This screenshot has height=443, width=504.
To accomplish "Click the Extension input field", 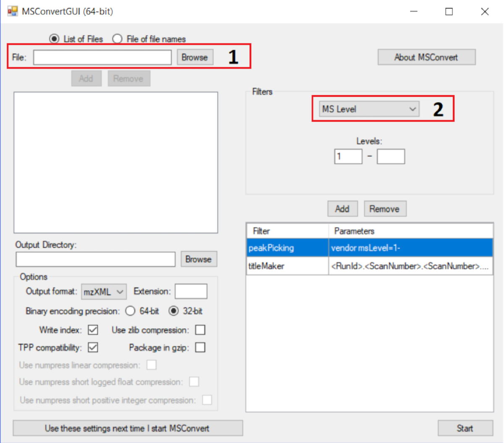I will (191, 291).
